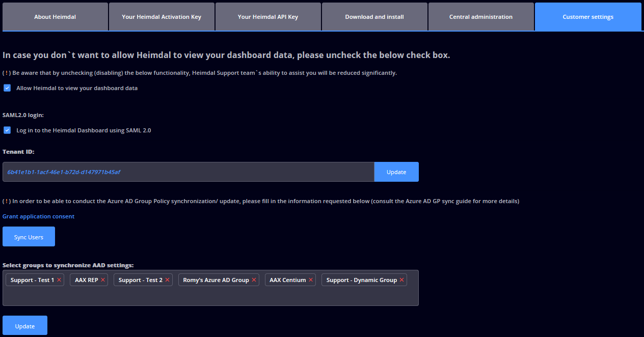Remove the Support - Test 2 group tag
This screenshot has height=337, width=644.
[x=167, y=280]
